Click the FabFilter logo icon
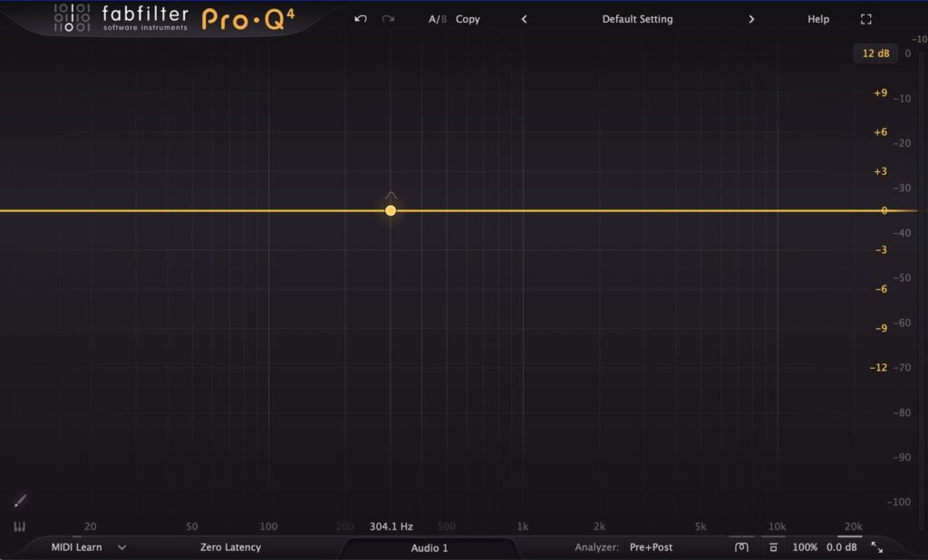This screenshot has height=560, width=928. coord(72,18)
